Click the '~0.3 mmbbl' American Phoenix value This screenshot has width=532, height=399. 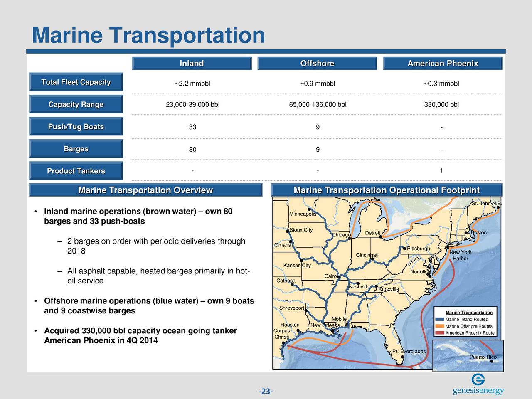click(x=441, y=84)
